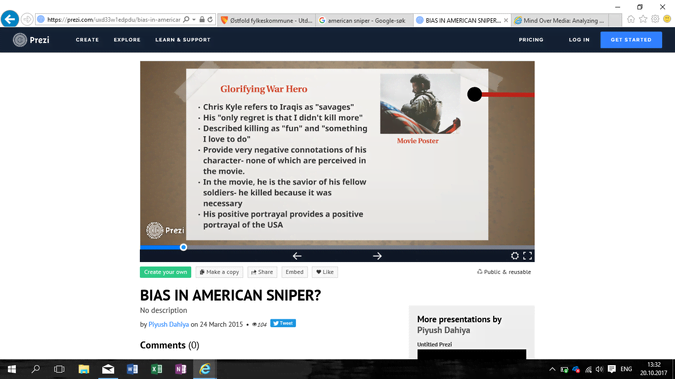This screenshot has height=379, width=675.
Task: Open OneNote from the taskbar
Action: pos(180,369)
